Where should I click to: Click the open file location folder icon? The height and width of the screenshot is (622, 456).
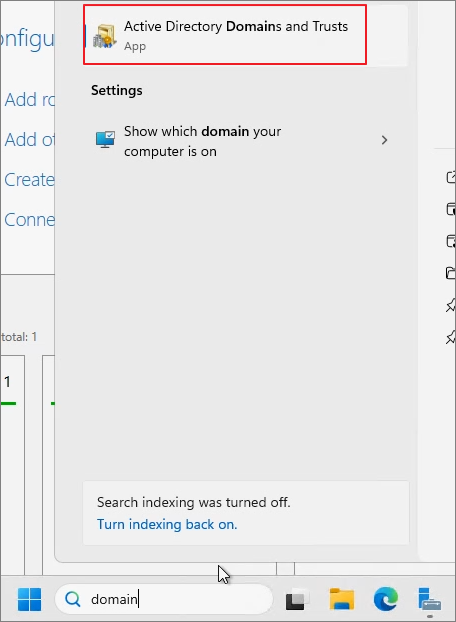(451, 273)
